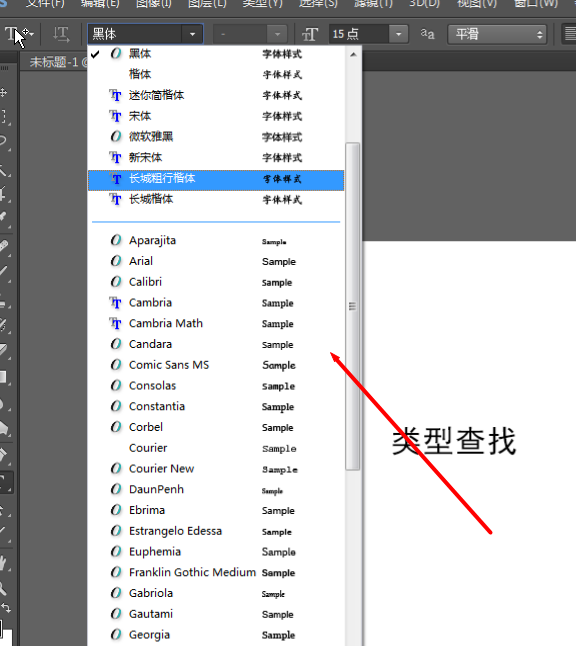Click the 类型查找 text on canvas

pyautogui.click(x=454, y=441)
